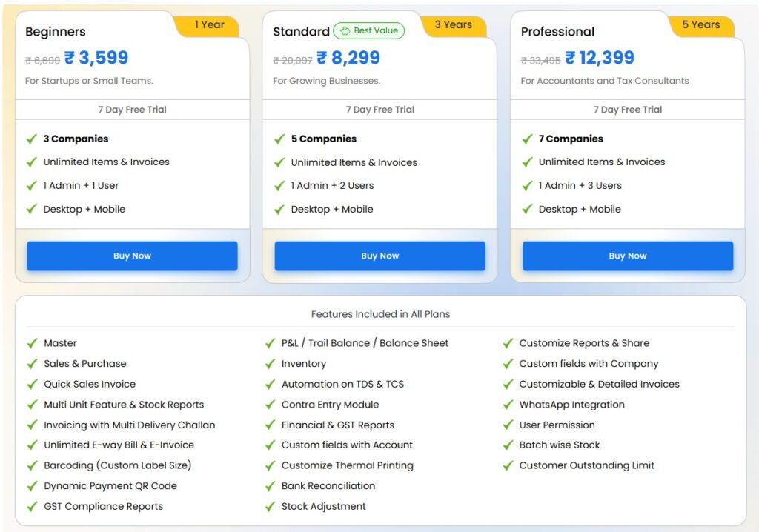The height and width of the screenshot is (532, 759).
Task: Purchase the Professional plan with Buy Now
Action: pyautogui.click(x=627, y=256)
